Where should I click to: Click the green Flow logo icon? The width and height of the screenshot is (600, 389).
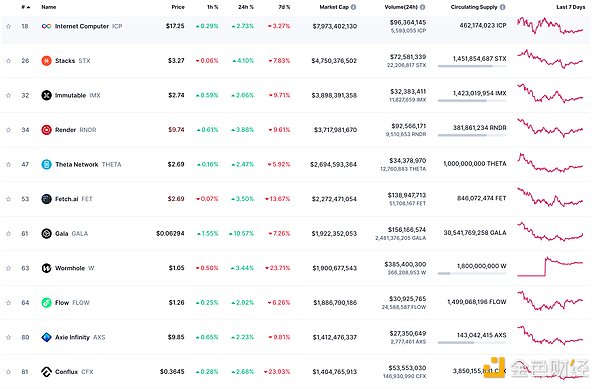click(46, 303)
